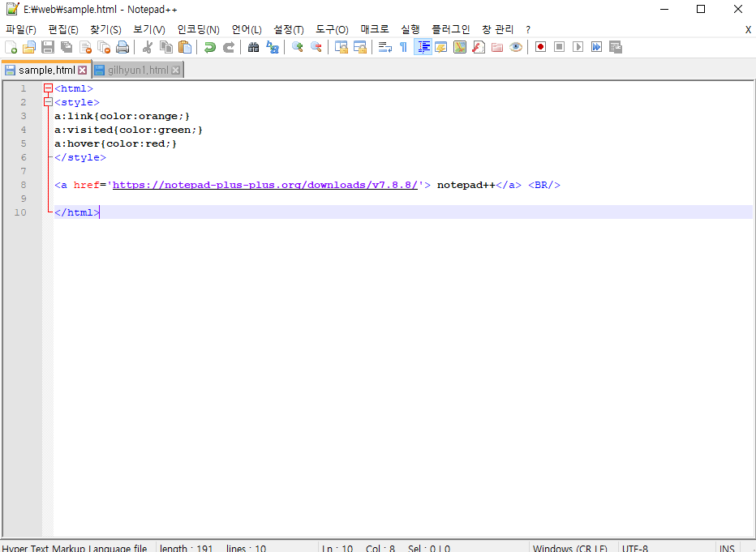Open Document Map icon

click(460, 47)
